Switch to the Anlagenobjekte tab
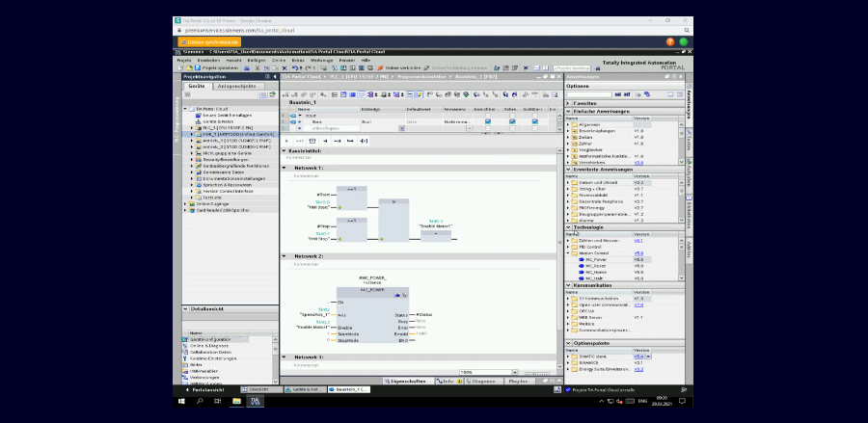 (x=236, y=87)
